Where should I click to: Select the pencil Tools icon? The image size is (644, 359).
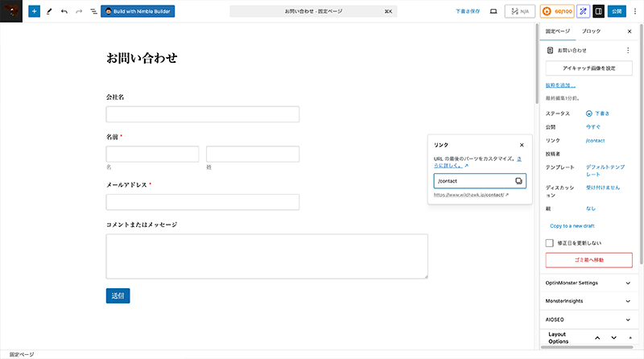tap(49, 12)
